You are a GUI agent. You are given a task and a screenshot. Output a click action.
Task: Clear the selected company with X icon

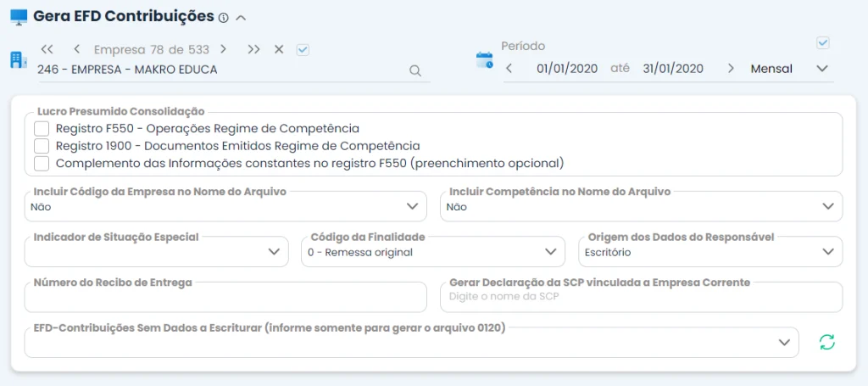coord(279,49)
